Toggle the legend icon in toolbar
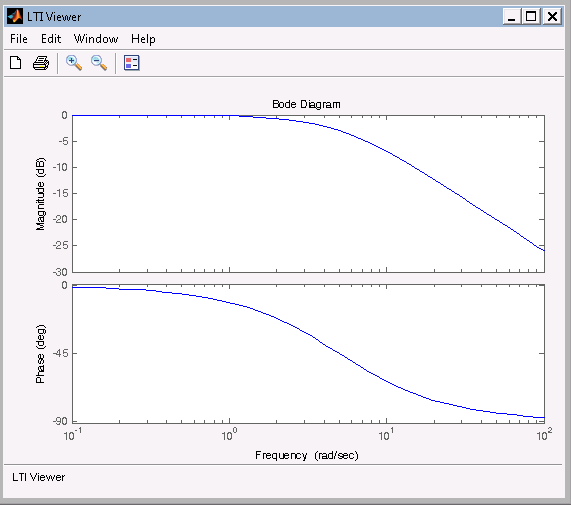Viewport: 571px width, 505px height. tap(131, 63)
